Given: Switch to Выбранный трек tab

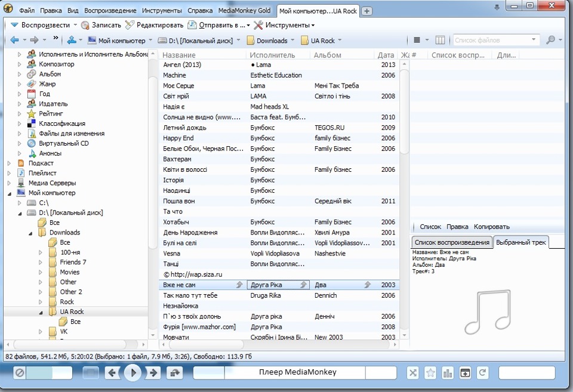Looking at the screenshot, I should tap(520, 242).
